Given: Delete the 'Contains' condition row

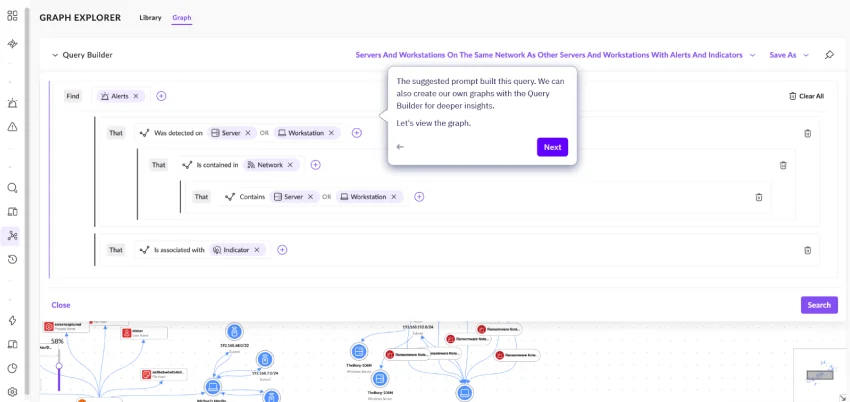Looking at the screenshot, I should (758, 197).
